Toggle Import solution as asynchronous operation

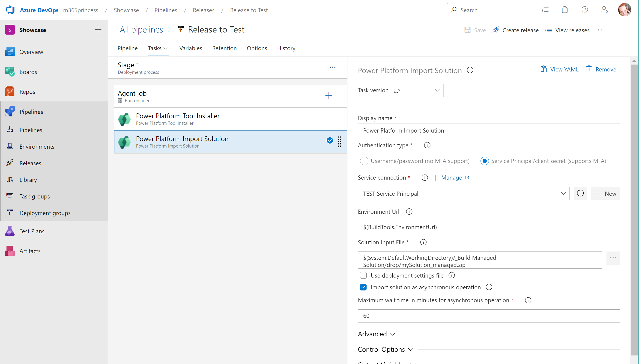coord(363,287)
